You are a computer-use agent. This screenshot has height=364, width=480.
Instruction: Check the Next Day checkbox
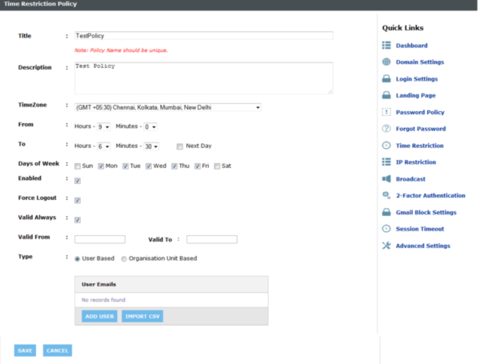coord(180,147)
